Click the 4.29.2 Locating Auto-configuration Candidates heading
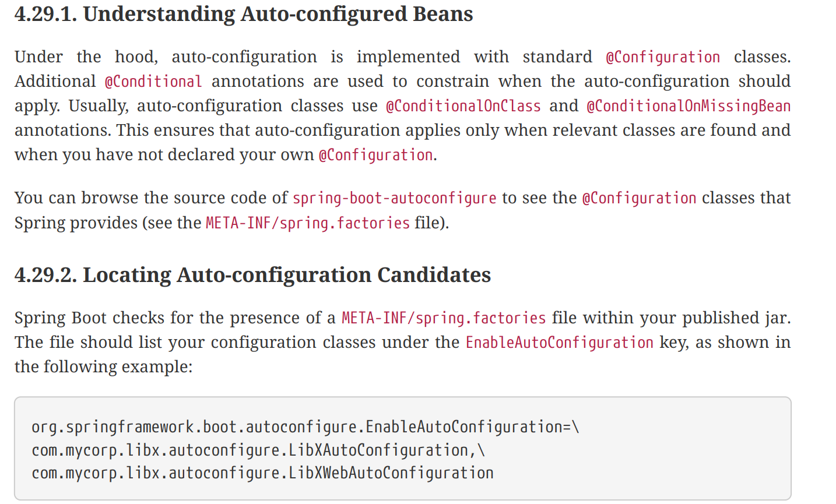 coord(252,275)
